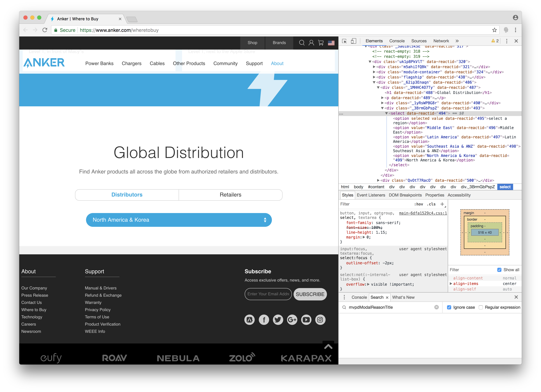Select the inspect element picker tool

click(344, 41)
